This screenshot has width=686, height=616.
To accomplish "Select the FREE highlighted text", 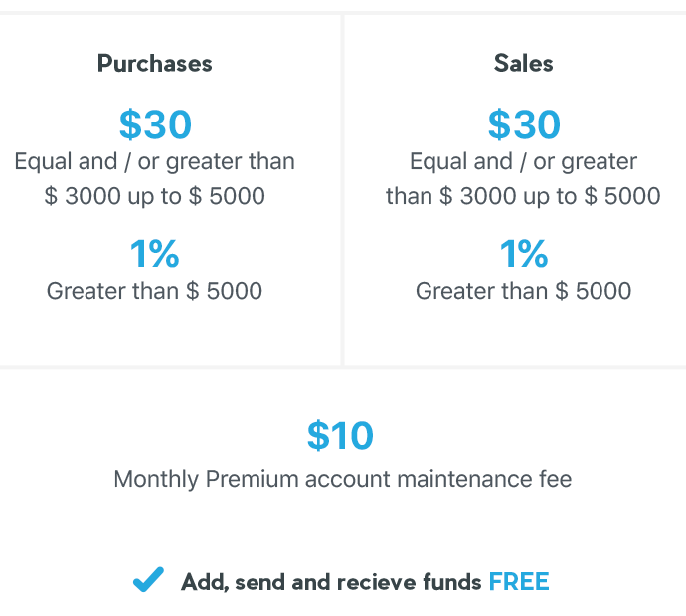I will coord(519,582).
